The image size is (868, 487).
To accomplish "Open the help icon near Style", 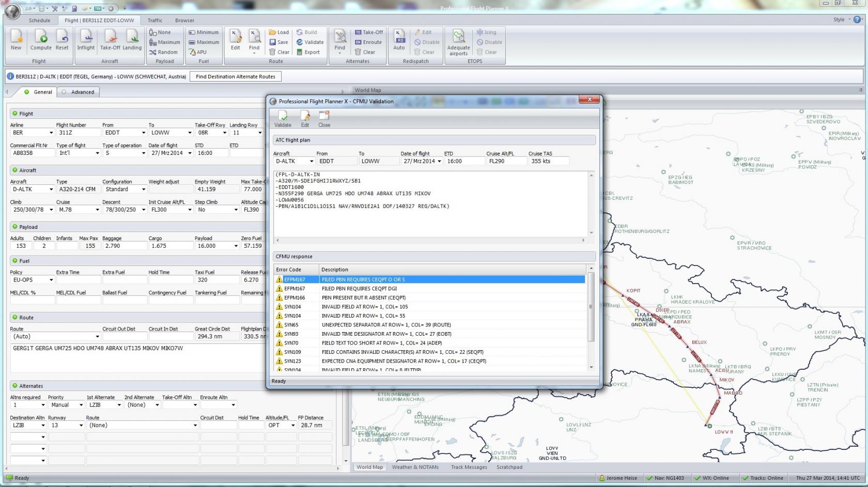I will [x=857, y=20].
